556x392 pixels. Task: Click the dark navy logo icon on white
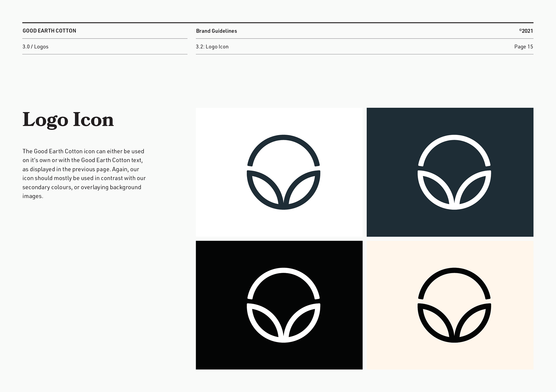[x=283, y=172]
